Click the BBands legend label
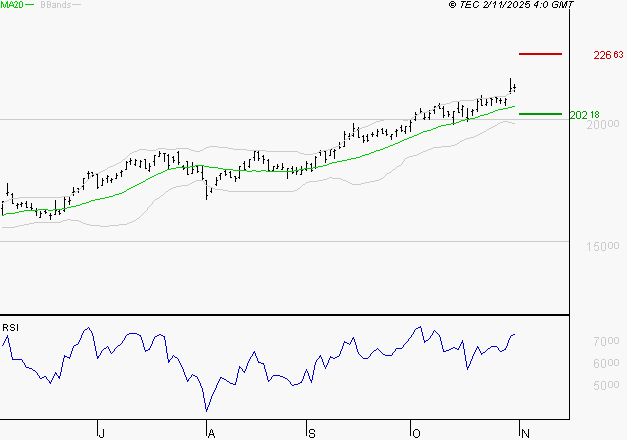 (56, 5)
